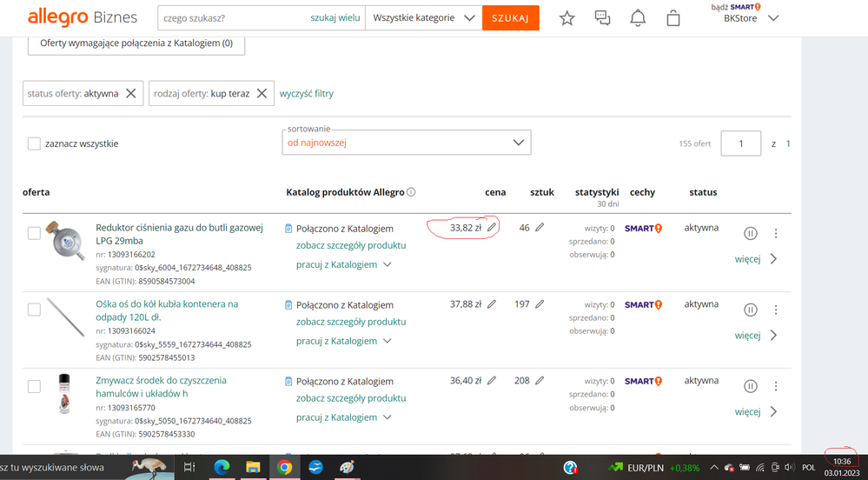
Task: Open shopping bag cart icon
Action: click(x=673, y=18)
